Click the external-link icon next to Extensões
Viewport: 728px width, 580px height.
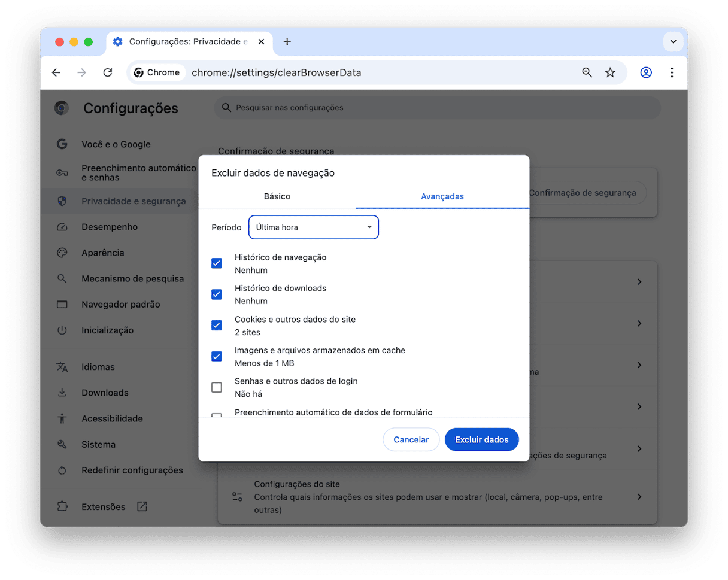(142, 506)
